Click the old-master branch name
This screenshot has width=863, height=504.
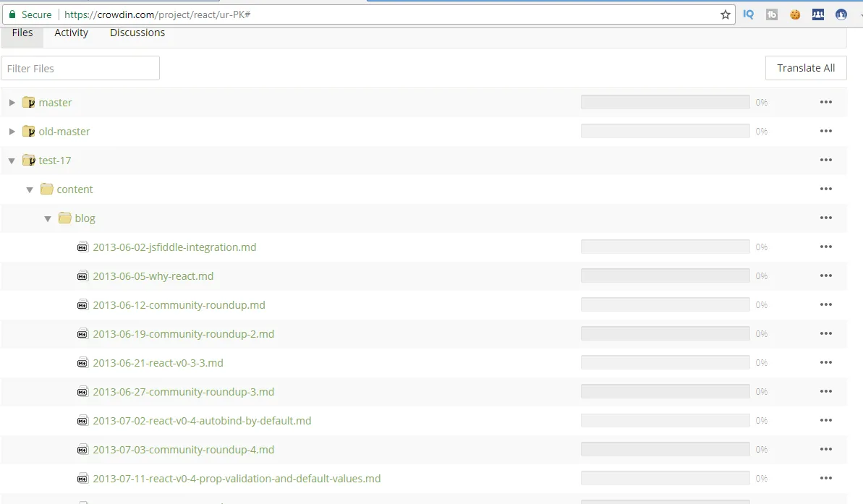(x=64, y=132)
